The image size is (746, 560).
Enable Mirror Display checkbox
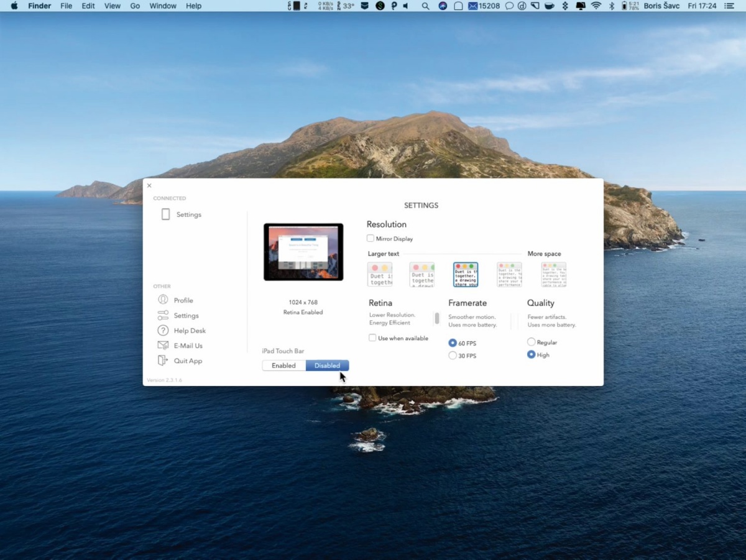tap(371, 238)
